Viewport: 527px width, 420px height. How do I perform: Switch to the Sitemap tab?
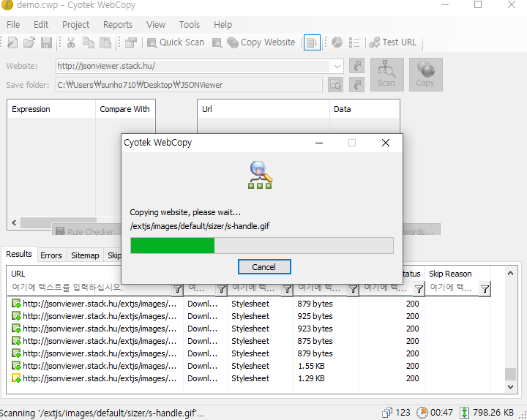point(85,255)
